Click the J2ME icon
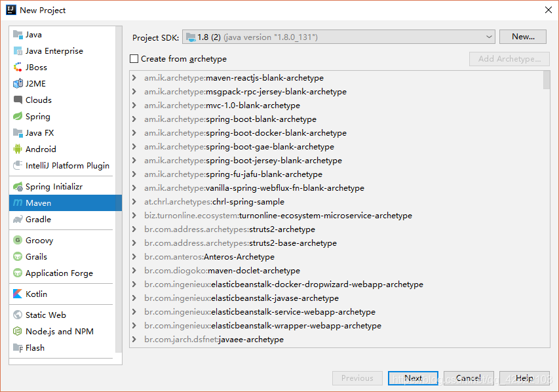Screen dimensions: 559x392 pyautogui.click(x=18, y=84)
